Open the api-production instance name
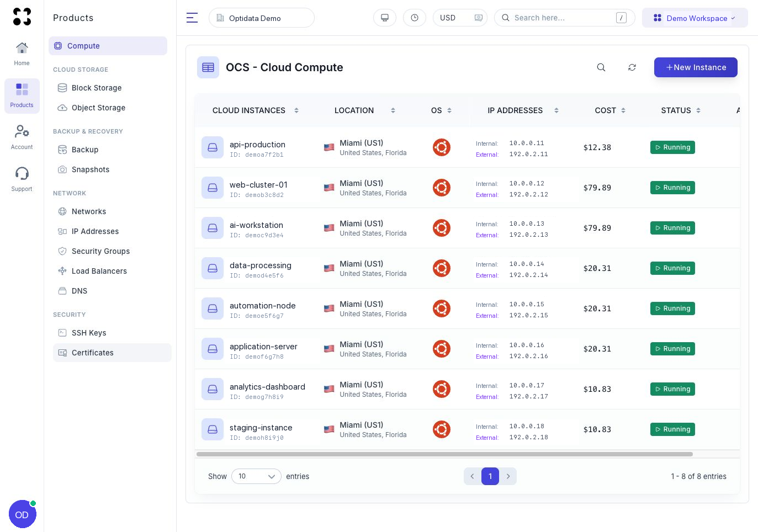758x532 pixels. click(x=257, y=145)
